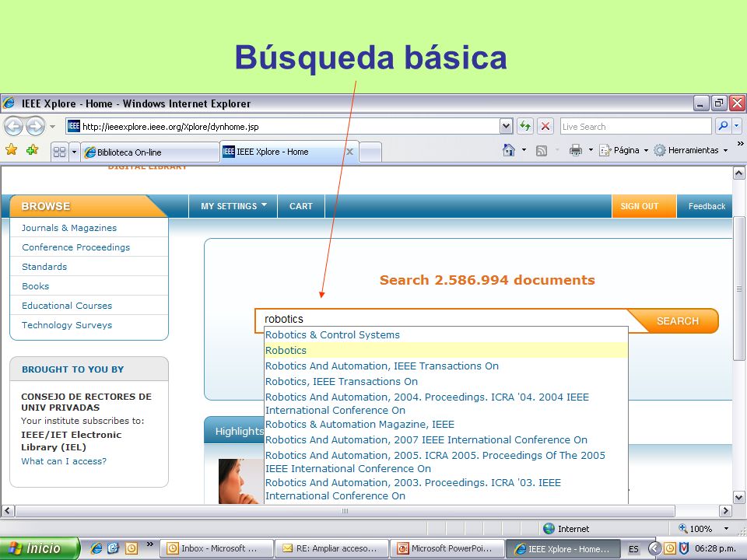Switch to the Biblioteca On-line tab
Image resolution: width=747 pixels, height=560 pixels.
[149, 152]
